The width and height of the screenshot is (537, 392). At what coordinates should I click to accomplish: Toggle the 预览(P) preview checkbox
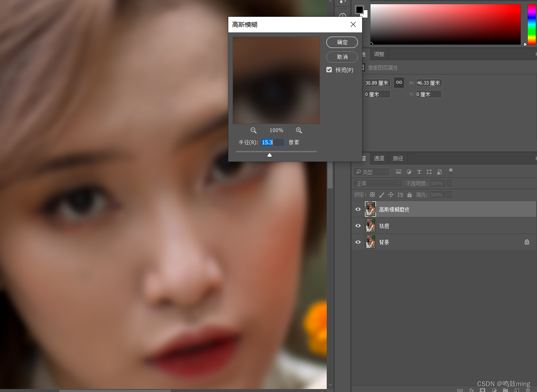point(329,70)
